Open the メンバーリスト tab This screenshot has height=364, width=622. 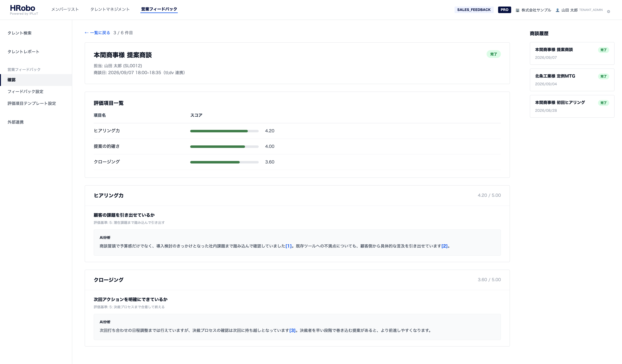65,9
